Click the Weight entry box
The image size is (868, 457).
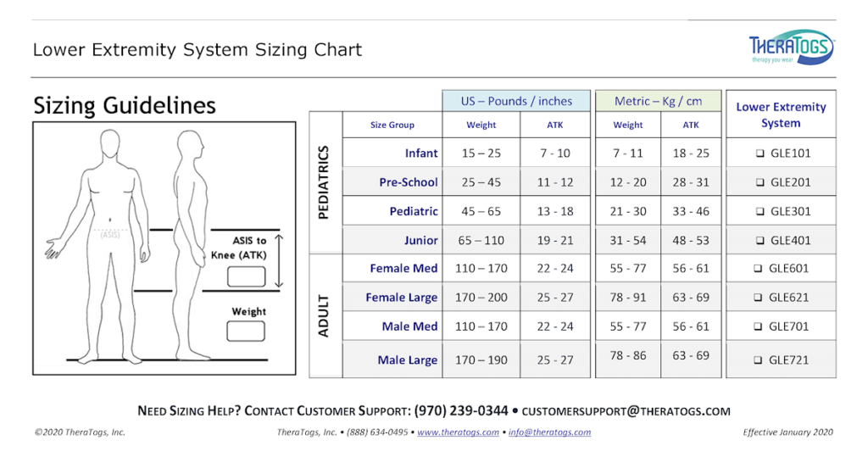pyautogui.click(x=248, y=331)
